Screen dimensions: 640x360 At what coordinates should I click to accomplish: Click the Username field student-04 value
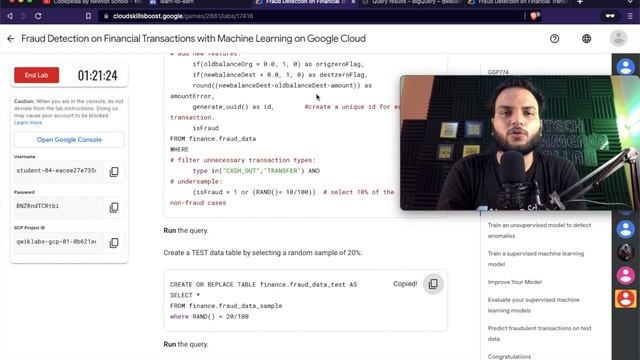58,171
